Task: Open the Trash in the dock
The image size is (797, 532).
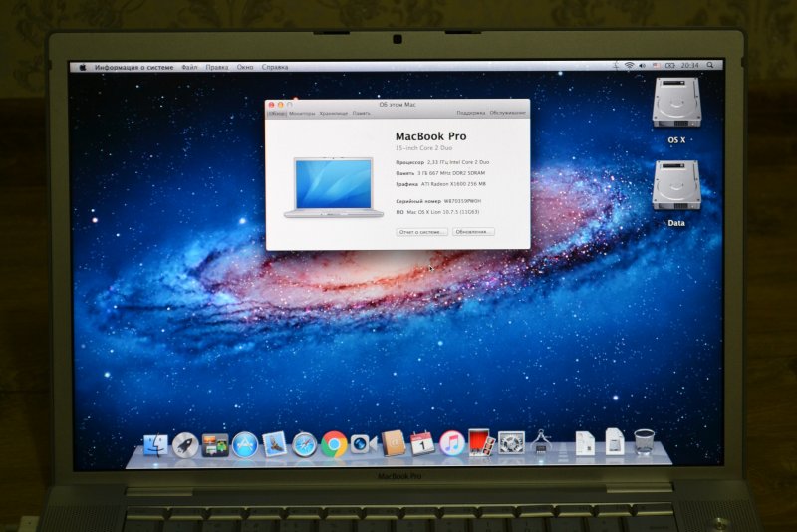Action: [x=645, y=441]
